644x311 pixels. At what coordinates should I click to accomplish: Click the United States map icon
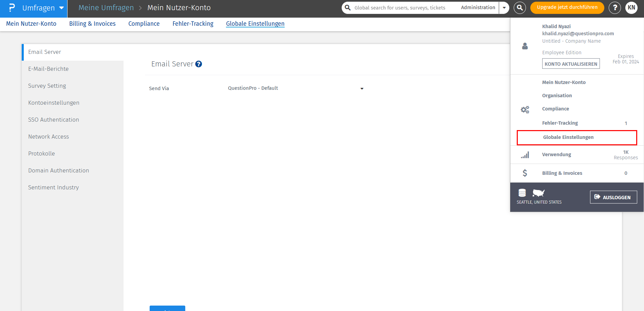coord(538,193)
